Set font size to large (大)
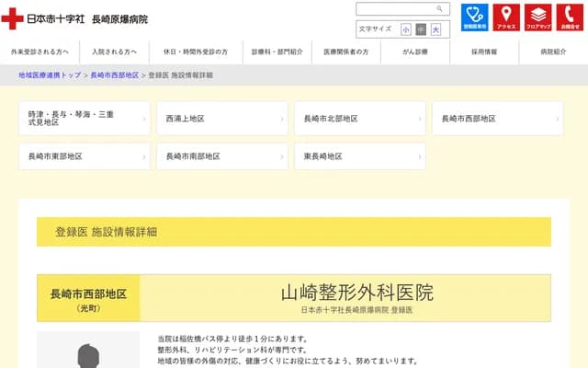Screen dimensions: 588x368 (435, 29)
